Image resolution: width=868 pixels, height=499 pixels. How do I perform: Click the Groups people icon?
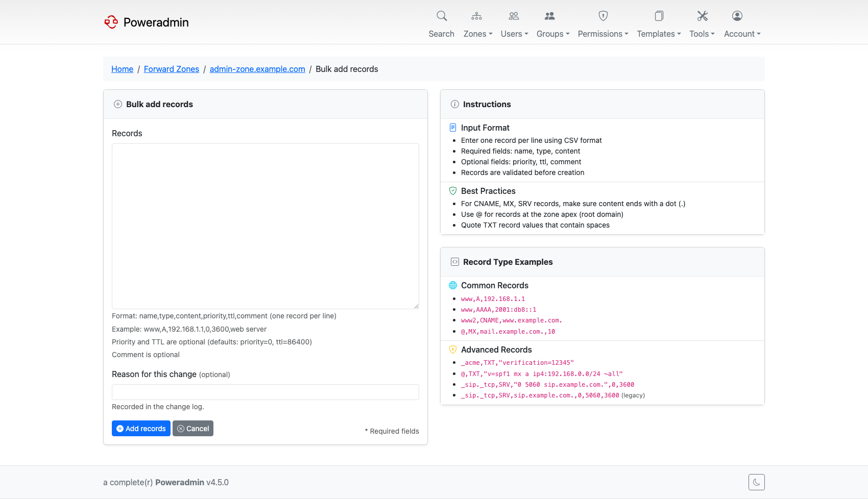pos(549,16)
